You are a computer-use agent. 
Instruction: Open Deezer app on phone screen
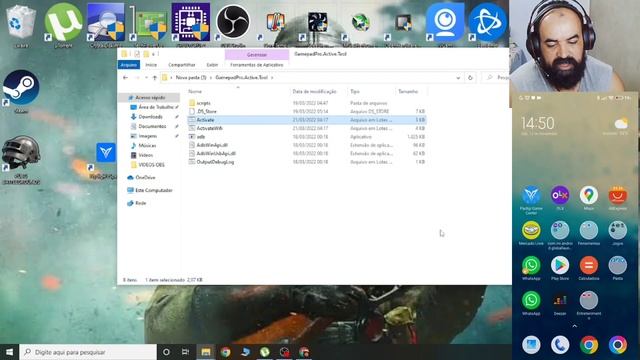click(x=560, y=303)
